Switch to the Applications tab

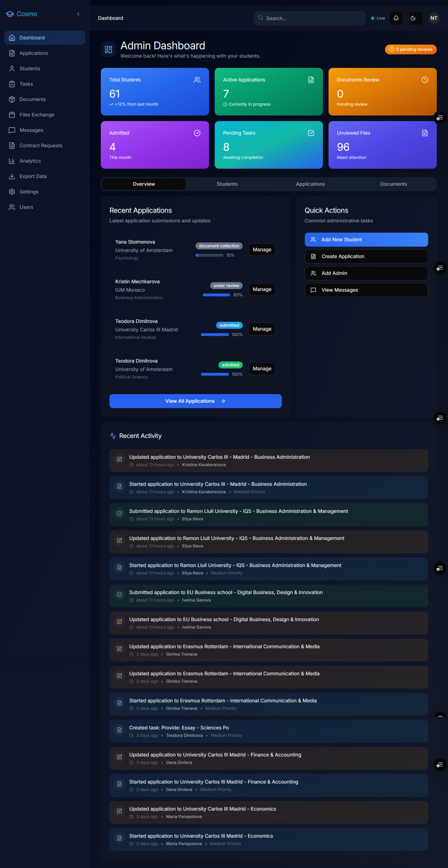[x=310, y=184]
